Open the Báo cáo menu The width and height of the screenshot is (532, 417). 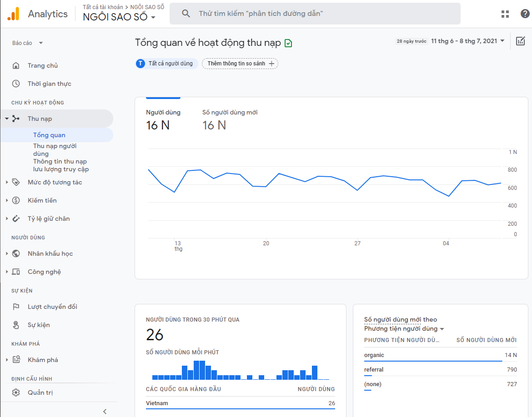tap(26, 43)
